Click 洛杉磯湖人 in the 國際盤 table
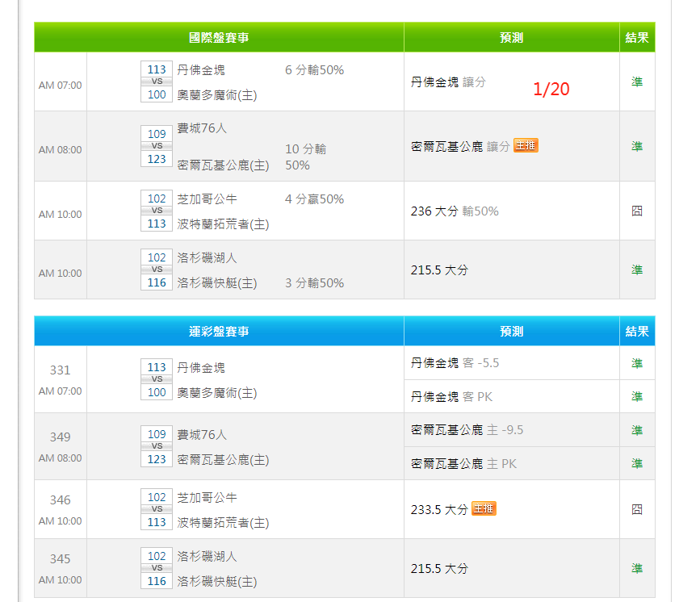This screenshot has width=700, height=602. pyautogui.click(x=207, y=258)
